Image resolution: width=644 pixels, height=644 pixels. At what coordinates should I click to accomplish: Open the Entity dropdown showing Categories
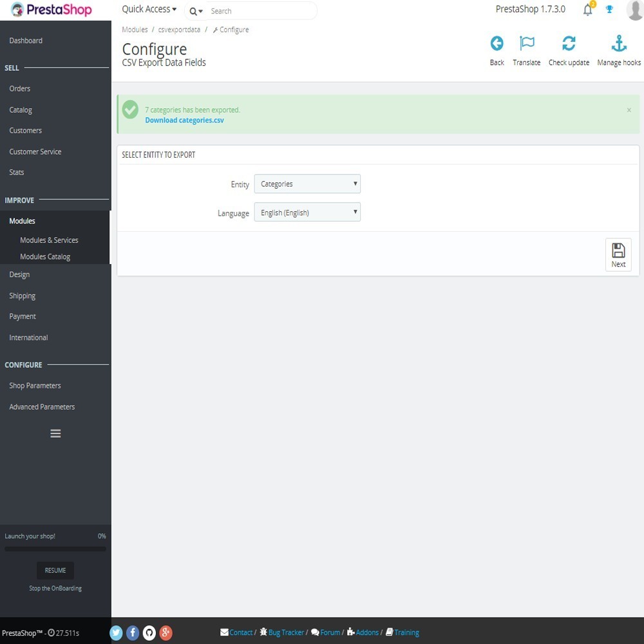pyautogui.click(x=307, y=184)
